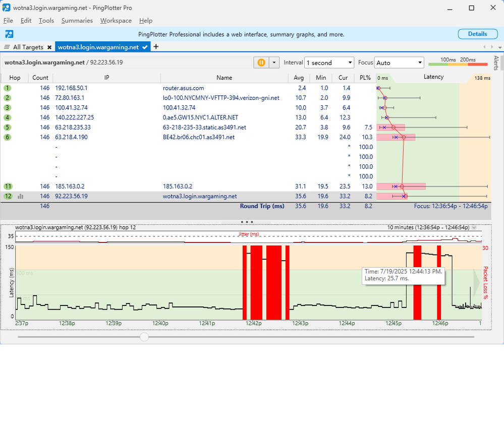Switch to the All Targets tab
This screenshot has width=504, height=426.
(28, 47)
